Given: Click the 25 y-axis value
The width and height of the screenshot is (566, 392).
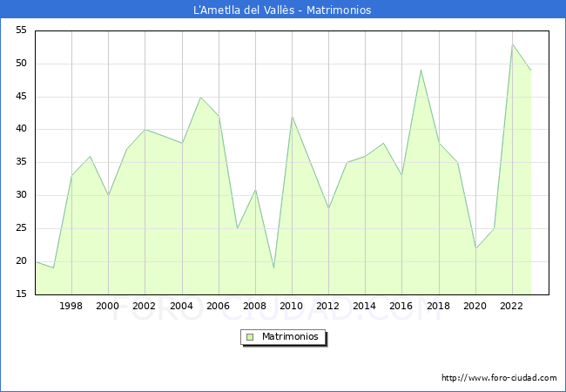Looking at the screenshot, I should 22,228.
